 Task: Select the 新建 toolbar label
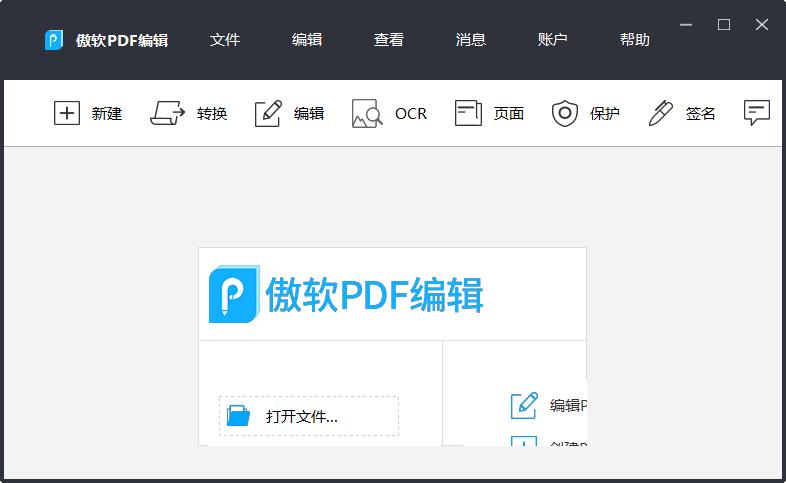[107, 114]
